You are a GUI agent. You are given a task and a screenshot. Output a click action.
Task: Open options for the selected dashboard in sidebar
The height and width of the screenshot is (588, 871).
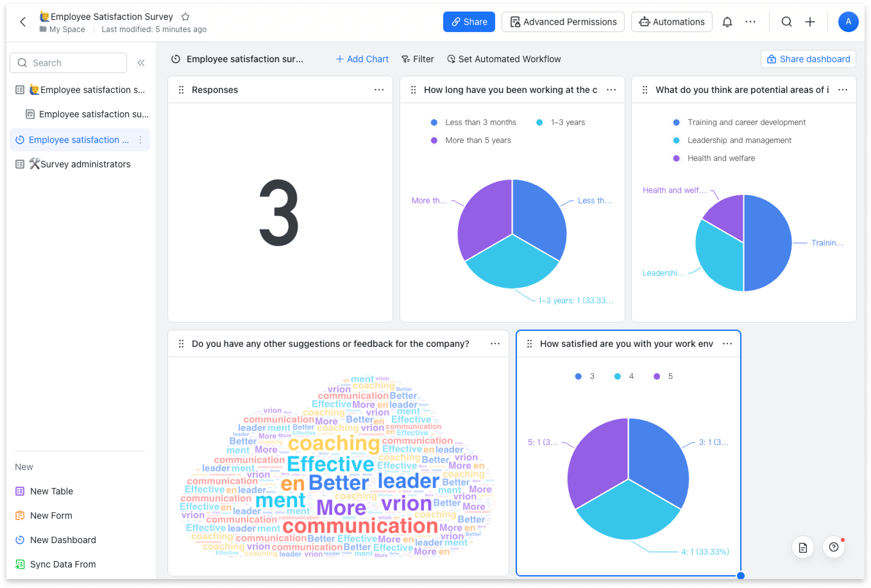(x=140, y=140)
